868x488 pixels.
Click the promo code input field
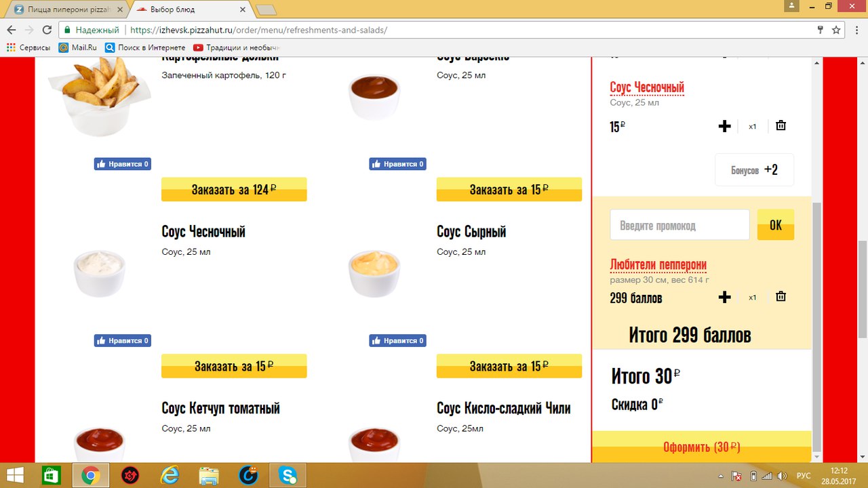click(x=679, y=225)
